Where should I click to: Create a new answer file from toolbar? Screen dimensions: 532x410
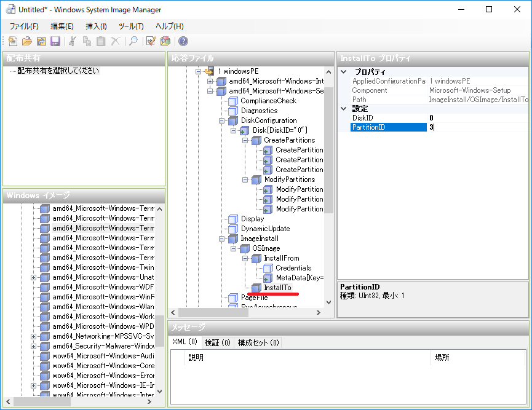[x=12, y=41]
